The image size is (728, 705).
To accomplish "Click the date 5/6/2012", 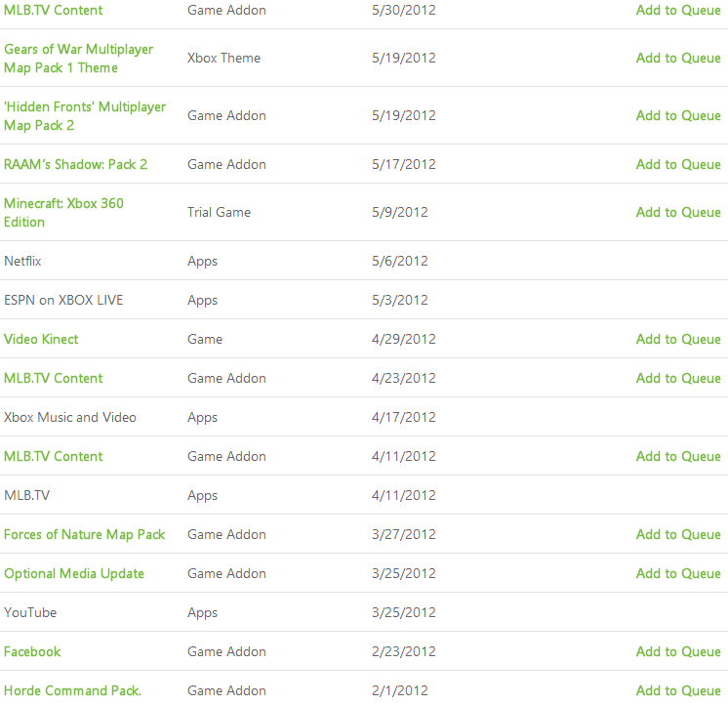I will (x=400, y=261).
